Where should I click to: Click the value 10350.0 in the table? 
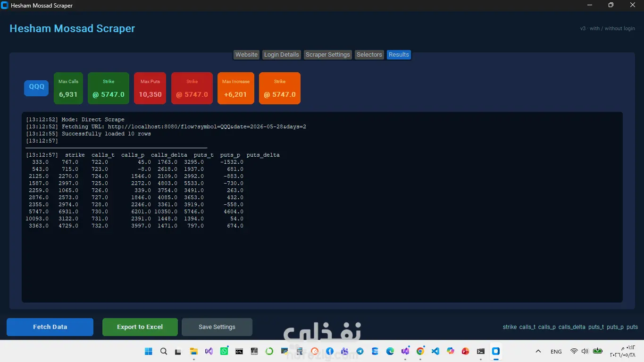pyautogui.click(x=166, y=212)
